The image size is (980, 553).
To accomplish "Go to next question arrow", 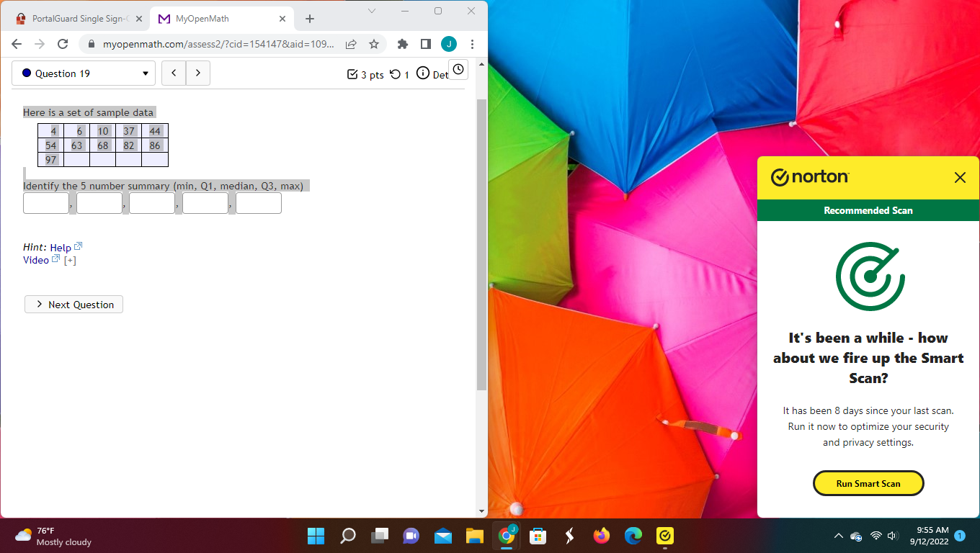I will pos(198,73).
